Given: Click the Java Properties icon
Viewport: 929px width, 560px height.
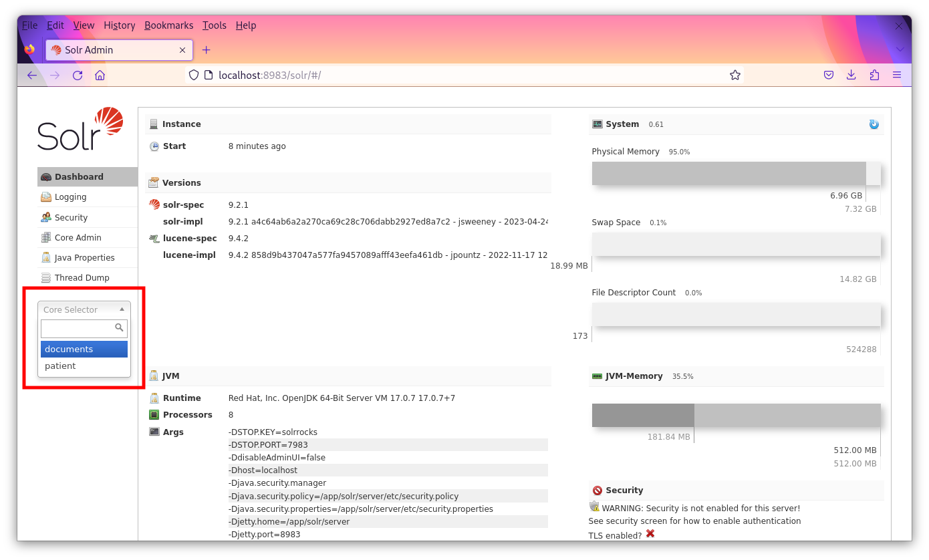Looking at the screenshot, I should 46,257.
